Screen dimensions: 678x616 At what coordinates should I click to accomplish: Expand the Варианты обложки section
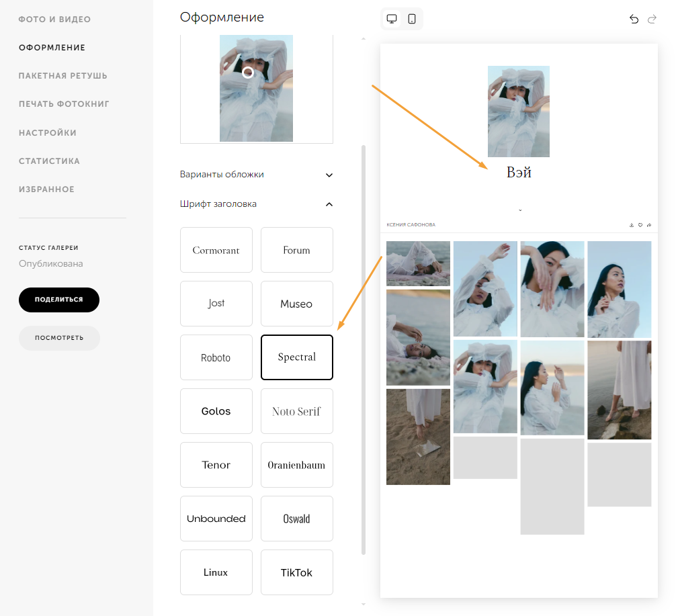257,175
